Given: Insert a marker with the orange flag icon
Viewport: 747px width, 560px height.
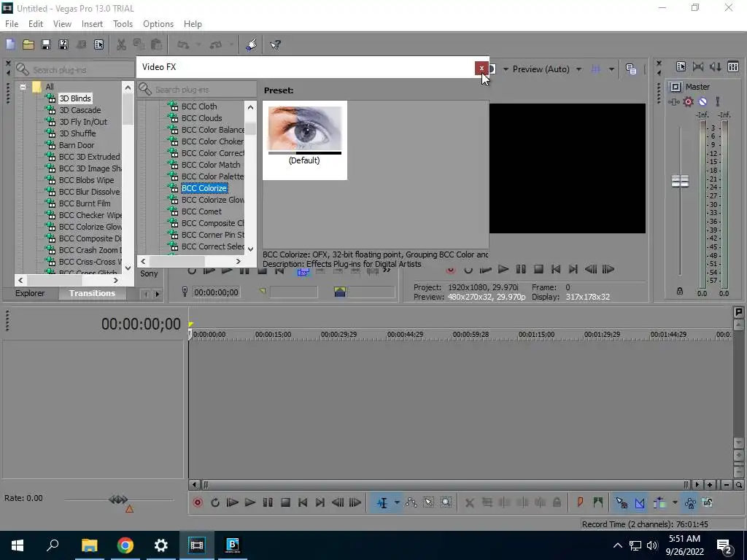Looking at the screenshot, I should tap(580, 502).
